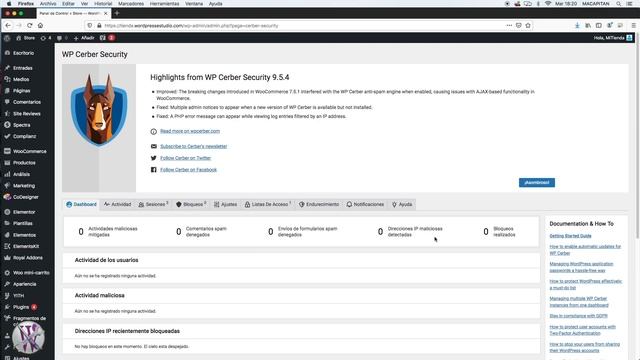Open page actions three-dot menu
This screenshot has width=640, height=360.
509,25
